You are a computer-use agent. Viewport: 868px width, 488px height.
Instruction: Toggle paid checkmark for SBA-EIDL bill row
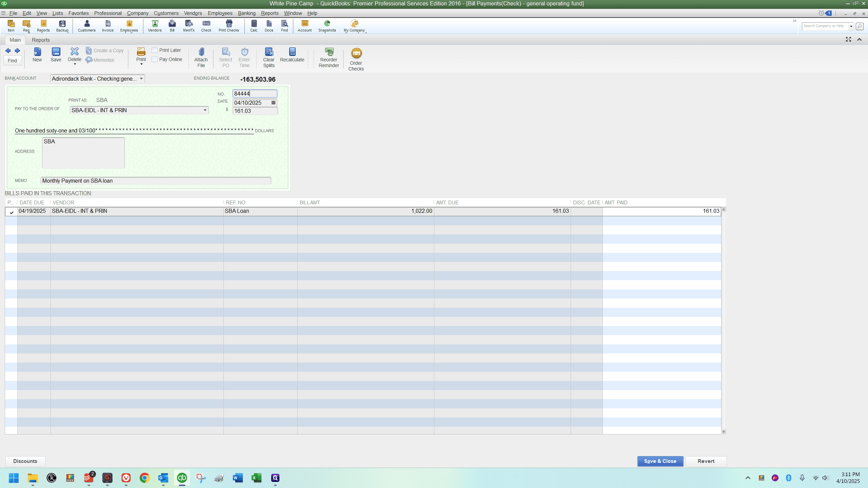(x=12, y=212)
